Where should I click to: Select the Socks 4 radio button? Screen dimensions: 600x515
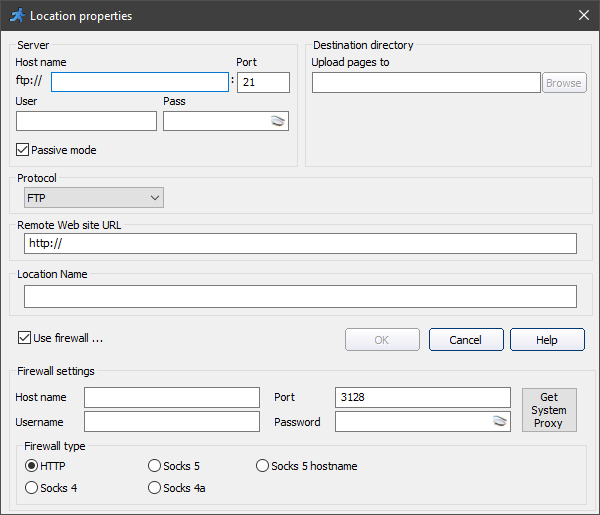(x=32, y=488)
